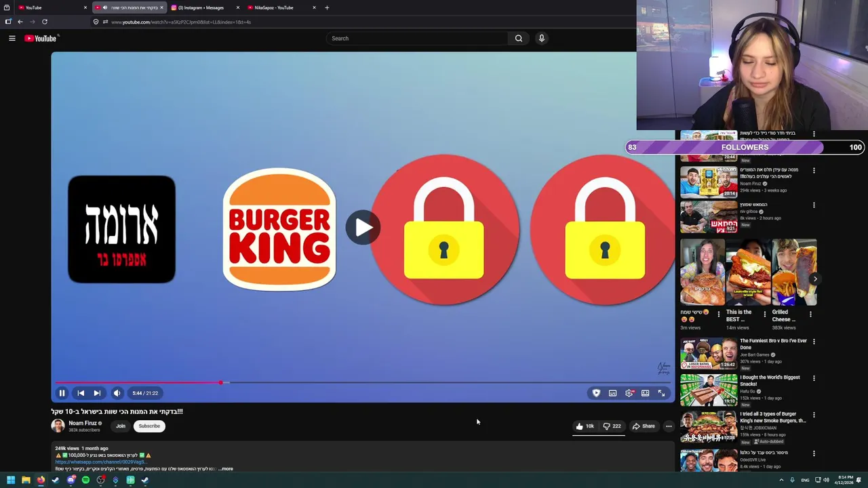Open a new browser tab
The width and height of the screenshot is (868, 488).
coord(327,7)
